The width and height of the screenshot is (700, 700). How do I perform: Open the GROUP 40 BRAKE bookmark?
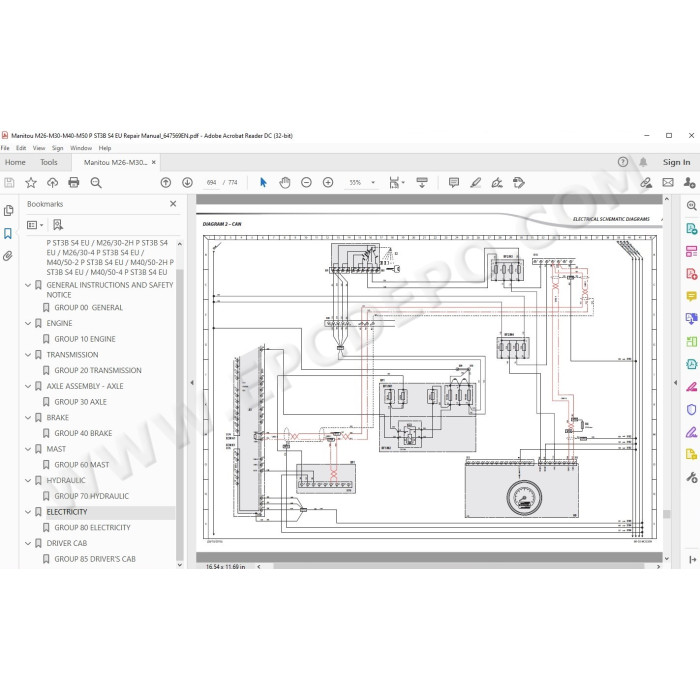pyautogui.click(x=83, y=433)
